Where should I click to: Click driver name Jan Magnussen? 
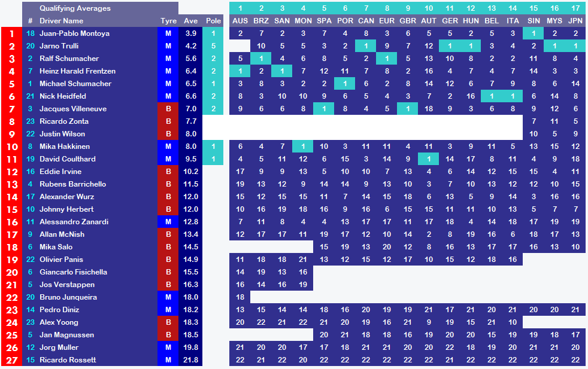pyautogui.click(x=66, y=335)
